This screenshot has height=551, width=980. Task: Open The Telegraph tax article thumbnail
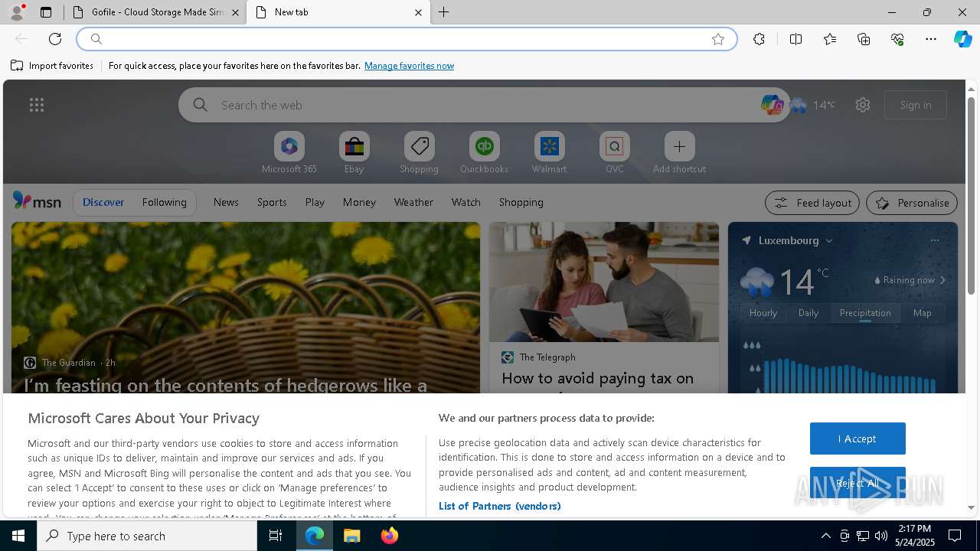coord(604,282)
